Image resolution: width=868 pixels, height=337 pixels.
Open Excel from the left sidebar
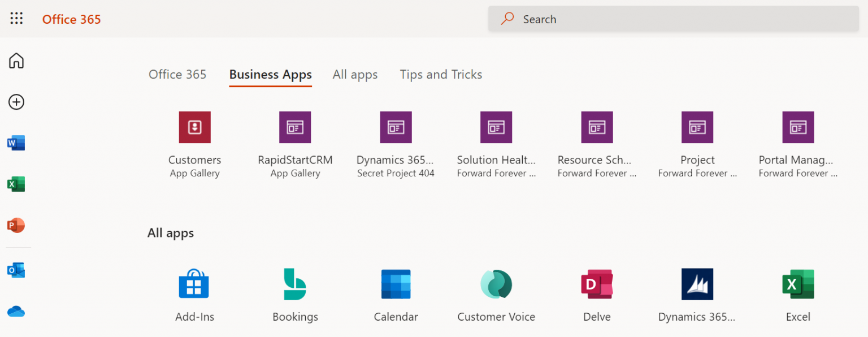[16, 184]
